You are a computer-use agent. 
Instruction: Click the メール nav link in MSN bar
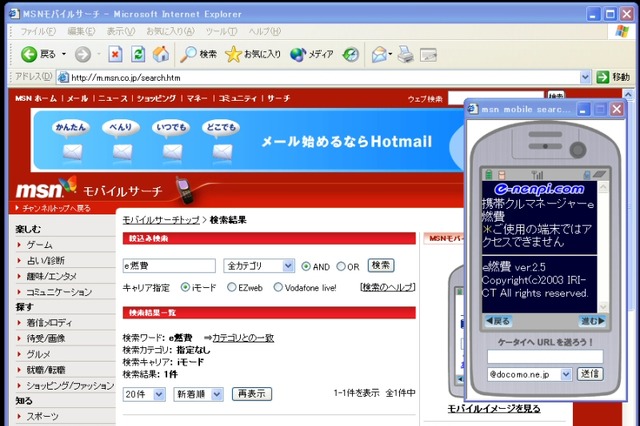(x=78, y=98)
